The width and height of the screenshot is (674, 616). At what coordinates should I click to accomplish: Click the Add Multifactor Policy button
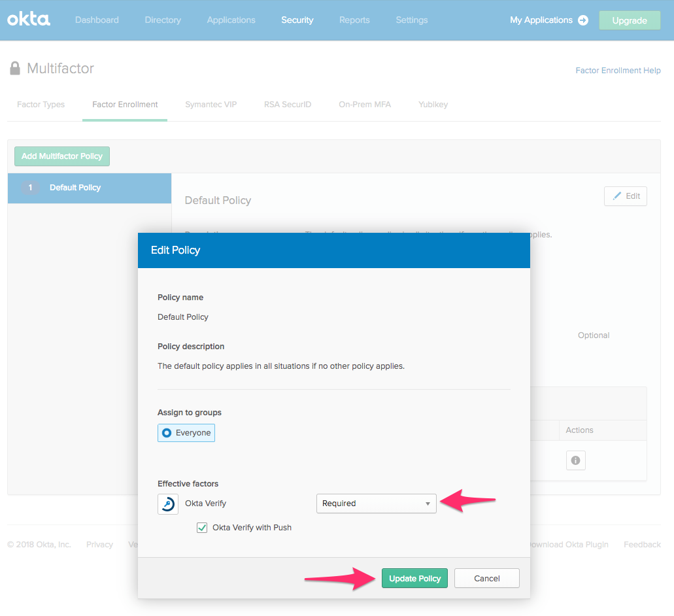coord(62,156)
